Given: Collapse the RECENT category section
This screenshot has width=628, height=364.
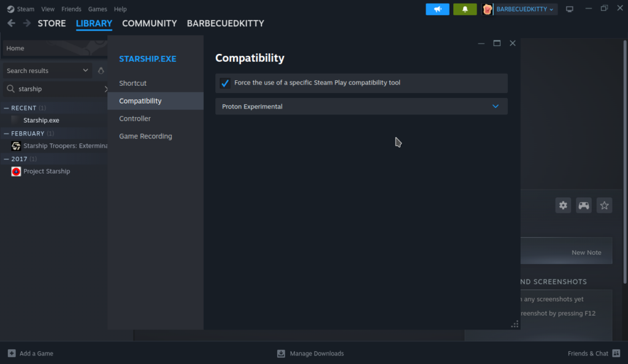Looking at the screenshot, I should 7,108.
